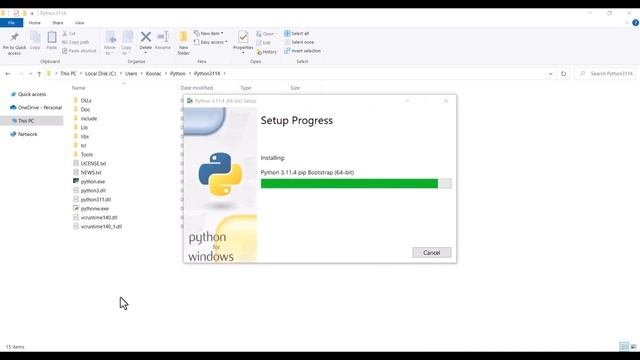Viewport: 640px width, 360px height.
Task: Open the File menu tab
Action: pyautogui.click(x=11, y=23)
